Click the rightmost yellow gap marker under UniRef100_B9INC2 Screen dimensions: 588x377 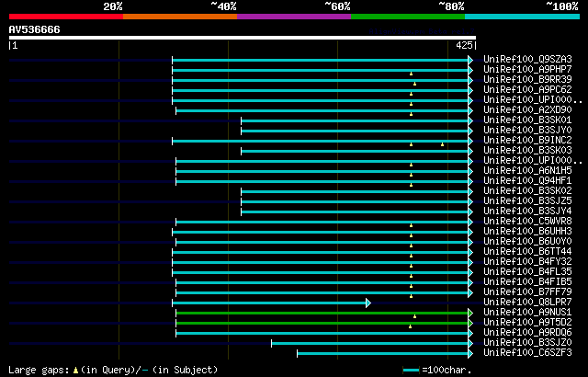(x=442, y=144)
